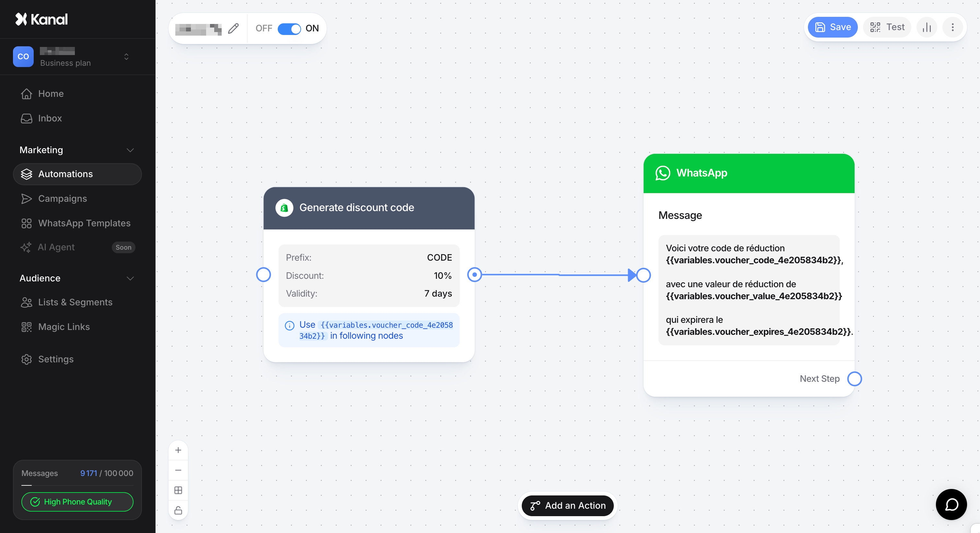
Task: Open the analytics bar chart icon
Action: pyautogui.click(x=927, y=28)
